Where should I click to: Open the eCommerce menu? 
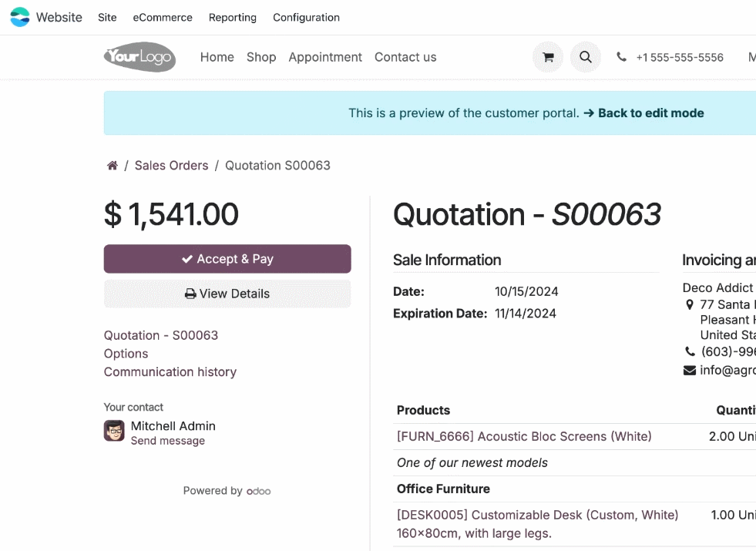click(163, 18)
